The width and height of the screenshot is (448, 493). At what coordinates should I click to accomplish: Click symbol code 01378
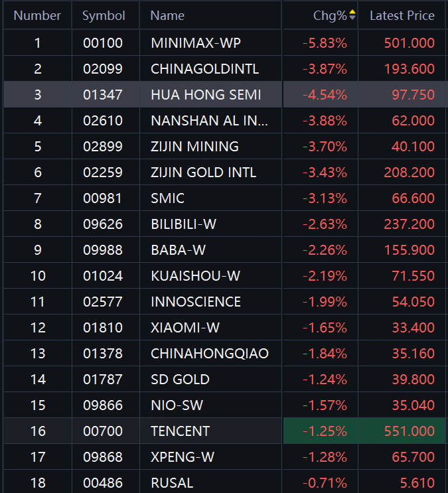pyautogui.click(x=103, y=354)
